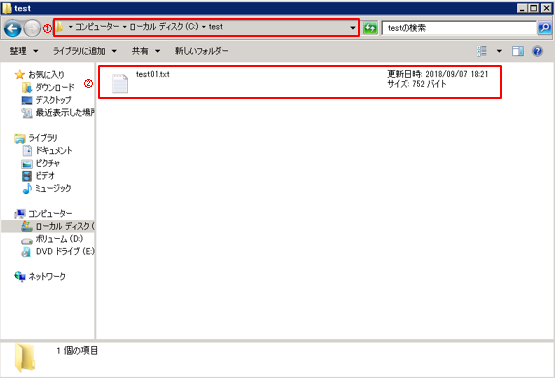The width and height of the screenshot is (555, 378).
Task: Click the ダウンロード folder icon
Action: (27, 87)
